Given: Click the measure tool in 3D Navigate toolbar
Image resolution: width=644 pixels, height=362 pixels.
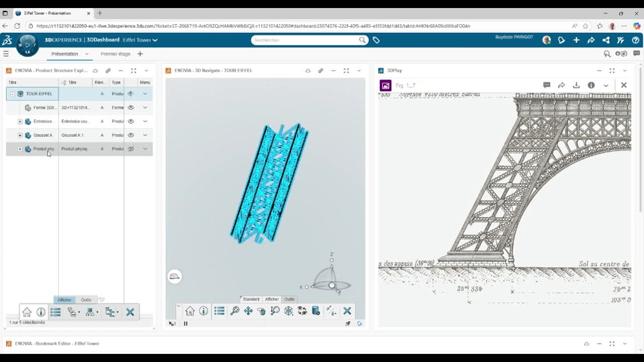Looking at the screenshot, I should [x=331, y=311].
